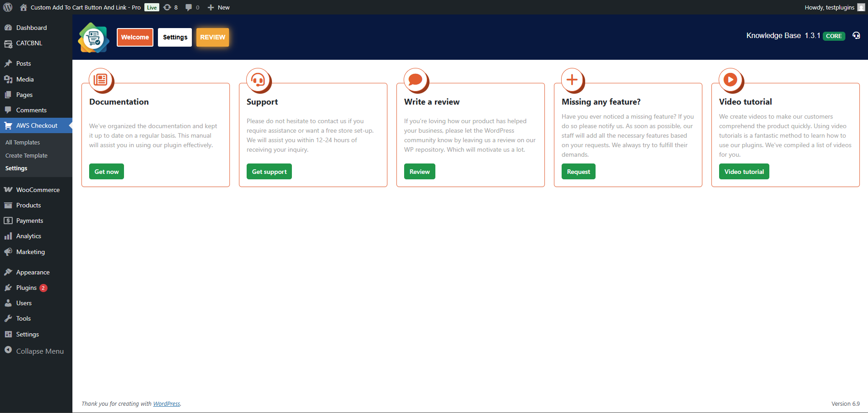Click the Plugins plug icon
This screenshot has height=413, width=868.
[8, 288]
